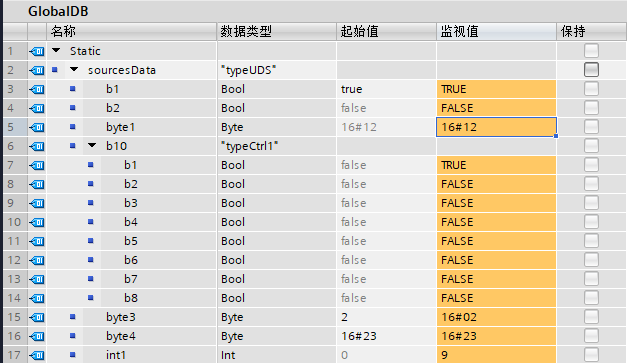Toggle the retain checkbox in row 3
627x363 pixels.
591,89
